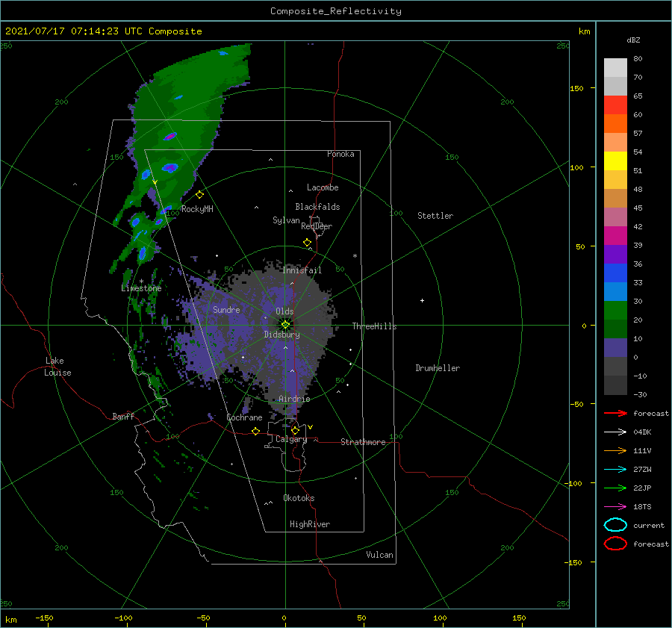Click the Innisfail city label
Screen dimensions: 672x628
pos(302,270)
